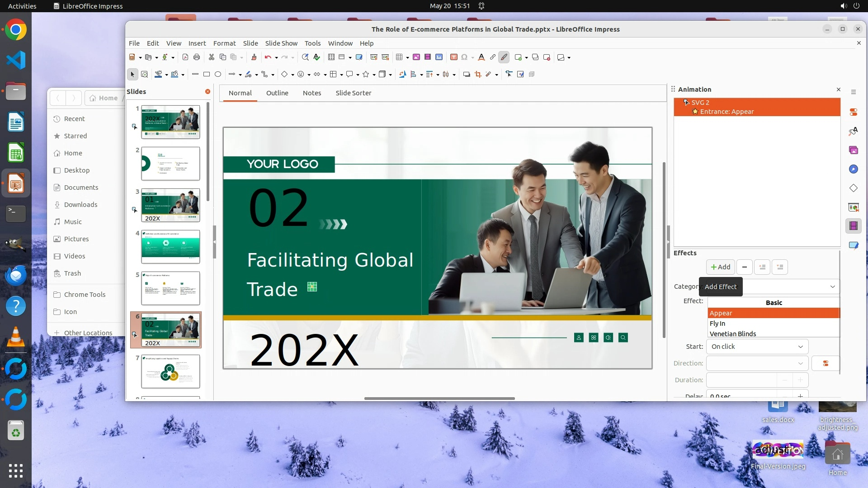868x488 pixels.
Task: Open the sidebar Styles deck
Action: [853, 131]
